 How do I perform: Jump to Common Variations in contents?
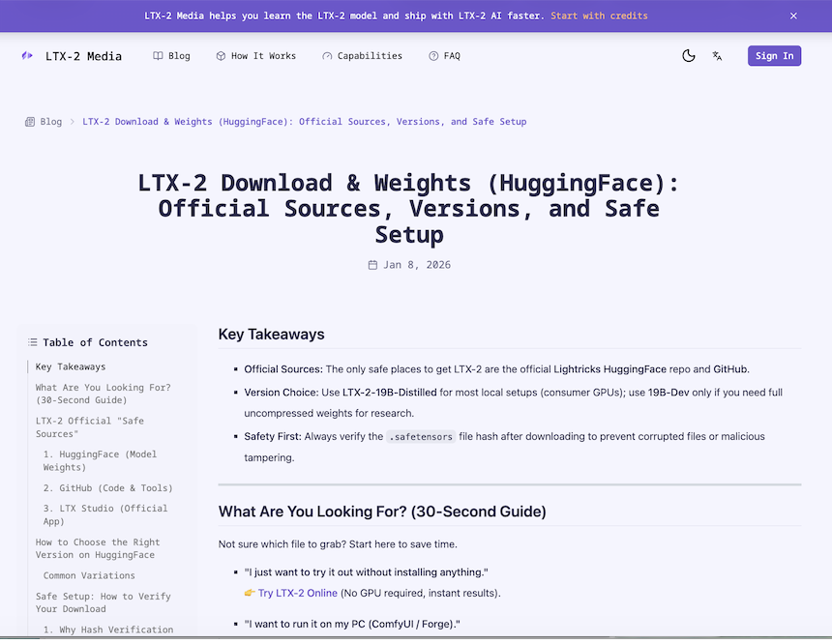pos(88,575)
